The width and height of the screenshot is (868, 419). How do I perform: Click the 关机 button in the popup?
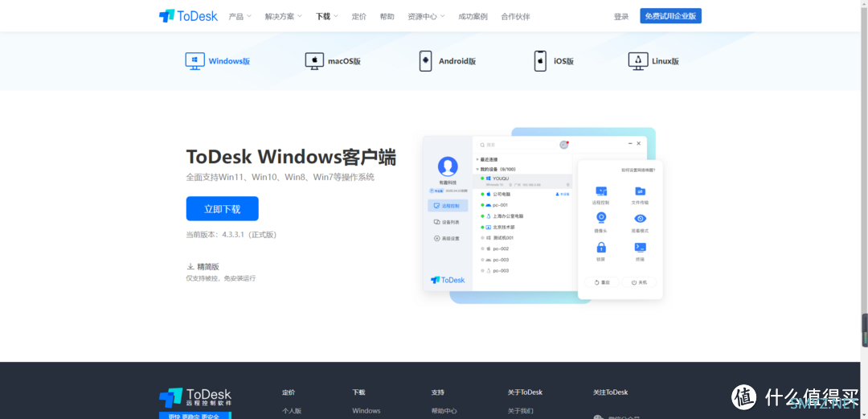639,282
